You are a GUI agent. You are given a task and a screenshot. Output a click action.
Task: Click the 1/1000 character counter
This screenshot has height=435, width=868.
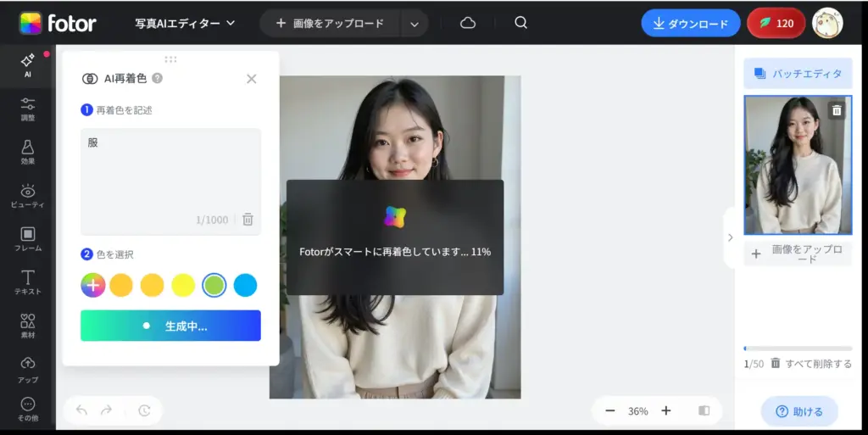[x=212, y=220]
